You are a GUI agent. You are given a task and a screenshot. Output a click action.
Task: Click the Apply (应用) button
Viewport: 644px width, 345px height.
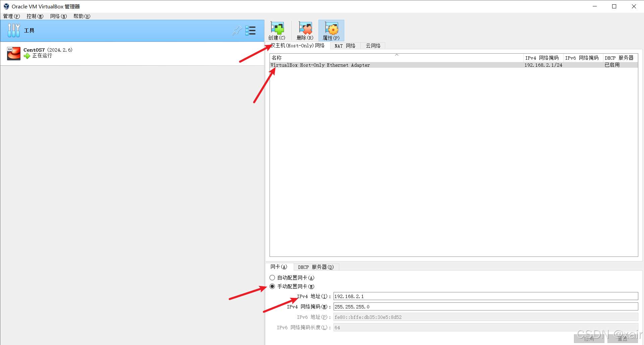click(589, 339)
